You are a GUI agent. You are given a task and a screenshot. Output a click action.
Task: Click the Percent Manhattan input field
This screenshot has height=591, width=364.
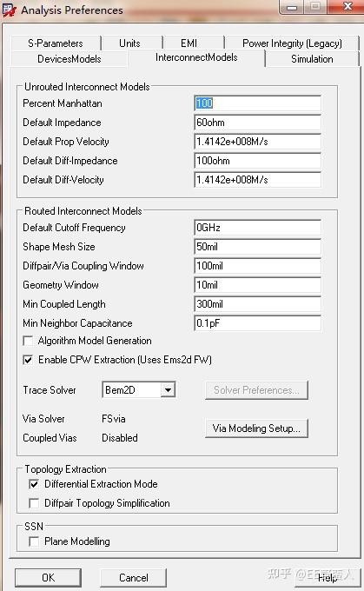[258, 103]
